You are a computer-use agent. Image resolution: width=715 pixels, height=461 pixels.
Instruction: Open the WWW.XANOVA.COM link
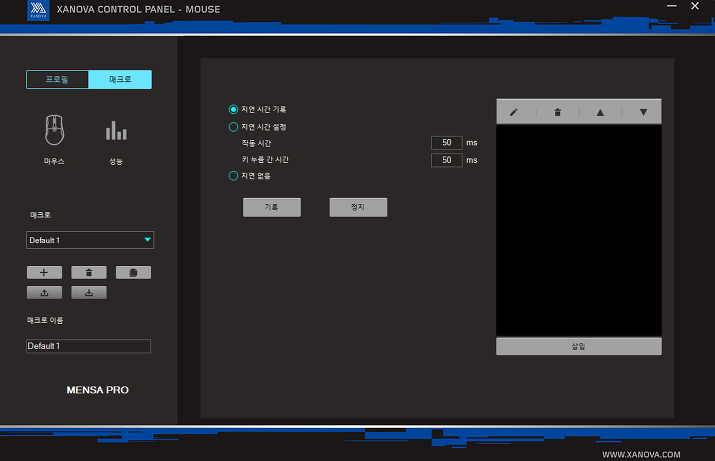(641, 454)
